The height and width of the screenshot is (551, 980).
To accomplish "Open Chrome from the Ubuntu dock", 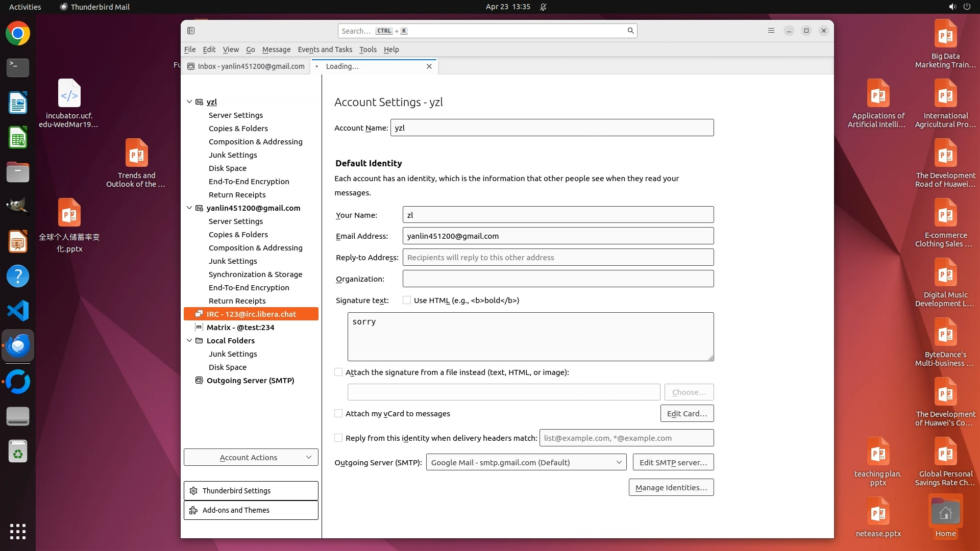I will point(18,34).
